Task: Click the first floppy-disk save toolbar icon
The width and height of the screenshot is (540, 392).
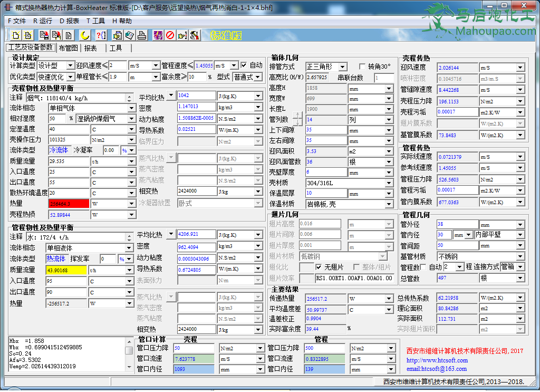Action: [x=44, y=35]
